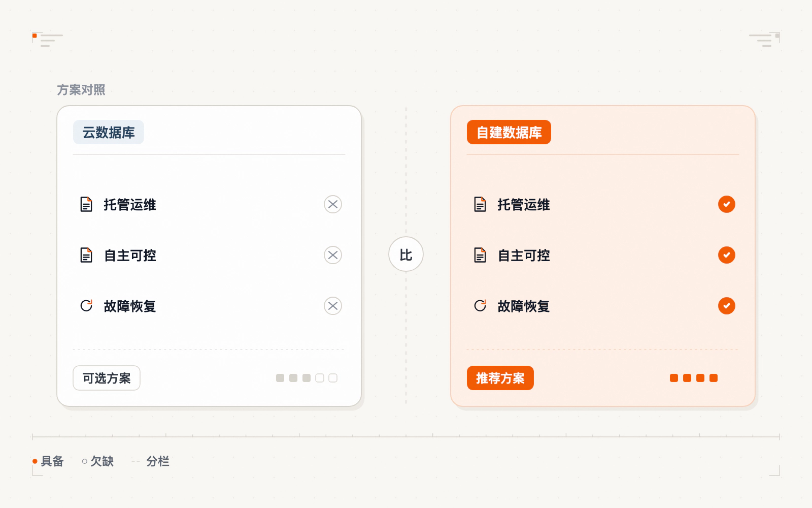Click gray rating squares in 云数据库 card

(307, 378)
